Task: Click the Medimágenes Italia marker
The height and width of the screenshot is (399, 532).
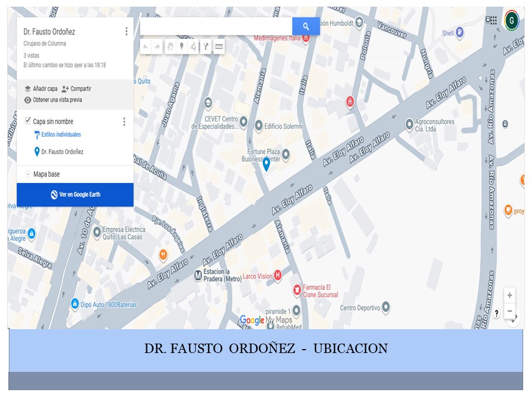Action: point(306,38)
